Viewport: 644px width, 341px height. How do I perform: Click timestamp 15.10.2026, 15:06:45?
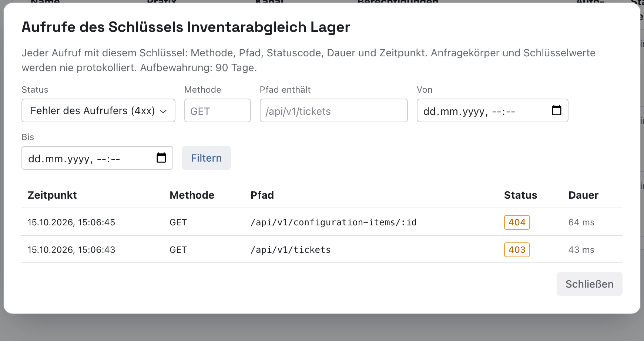click(x=71, y=222)
